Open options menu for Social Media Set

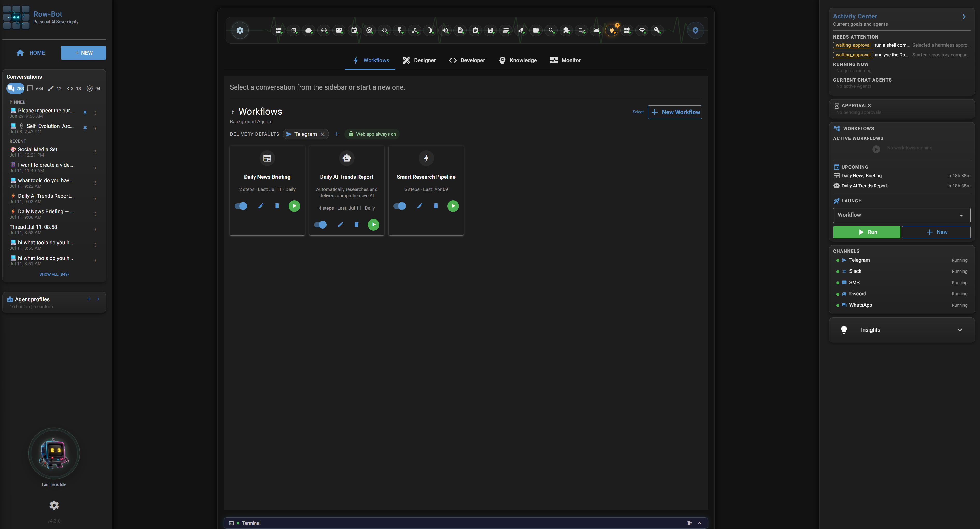click(95, 152)
